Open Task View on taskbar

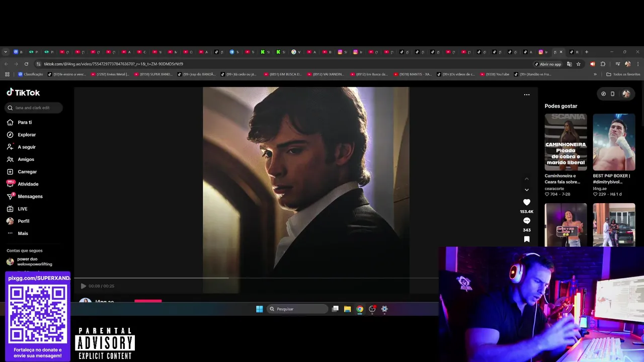[335, 309]
